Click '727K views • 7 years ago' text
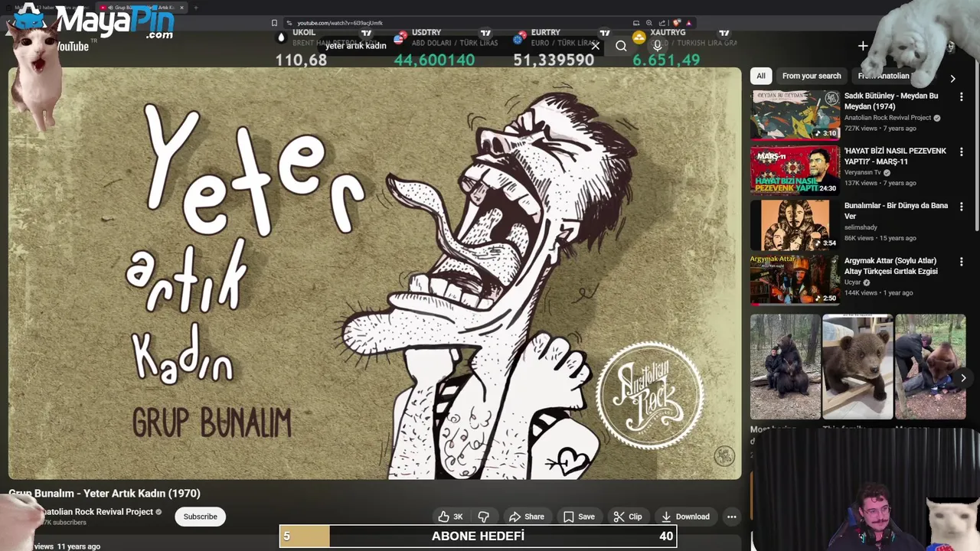980x551 pixels. pyautogui.click(x=880, y=129)
